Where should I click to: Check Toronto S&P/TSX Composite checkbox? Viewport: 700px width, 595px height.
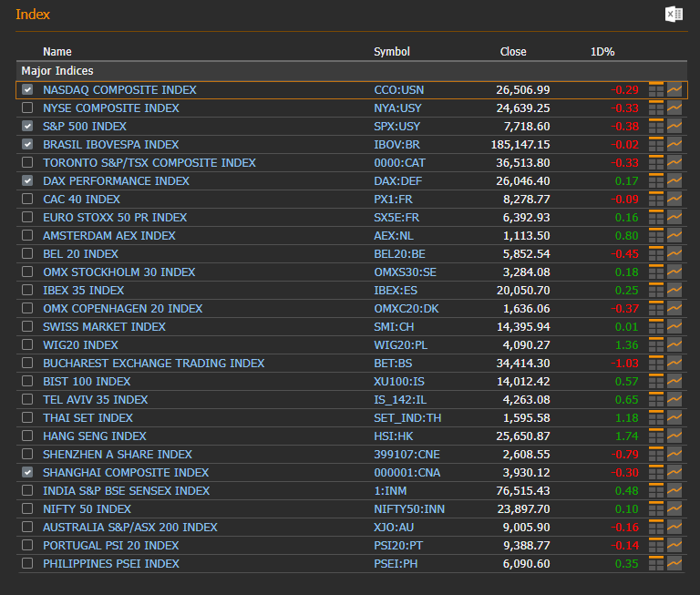click(27, 162)
